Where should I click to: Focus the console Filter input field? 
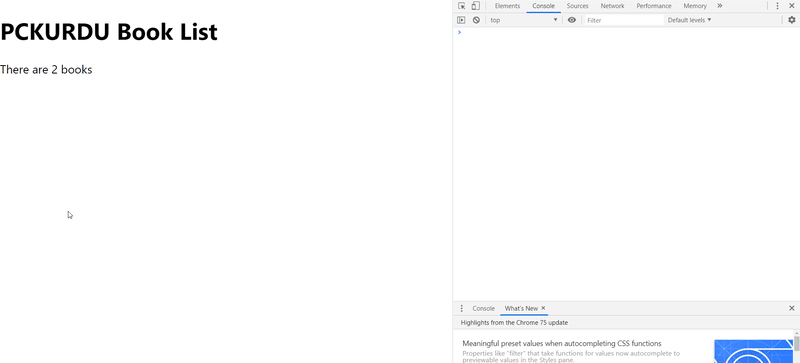623,20
